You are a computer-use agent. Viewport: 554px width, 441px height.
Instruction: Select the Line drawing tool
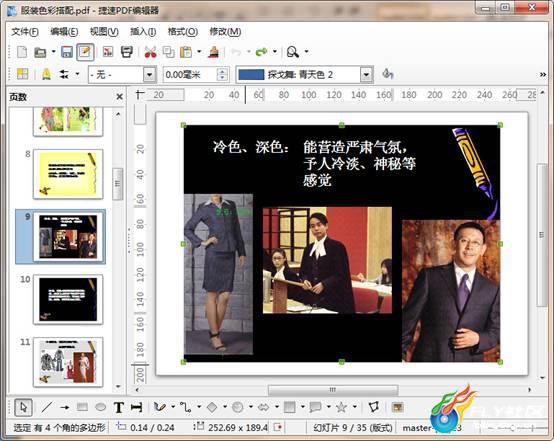47,407
